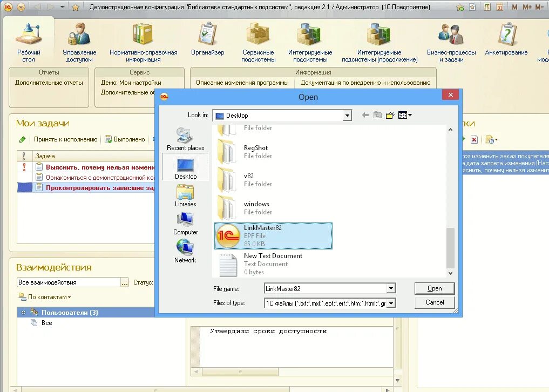Close the Open dialog
The height and width of the screenshot is (392, 549).
pos(450,94)
